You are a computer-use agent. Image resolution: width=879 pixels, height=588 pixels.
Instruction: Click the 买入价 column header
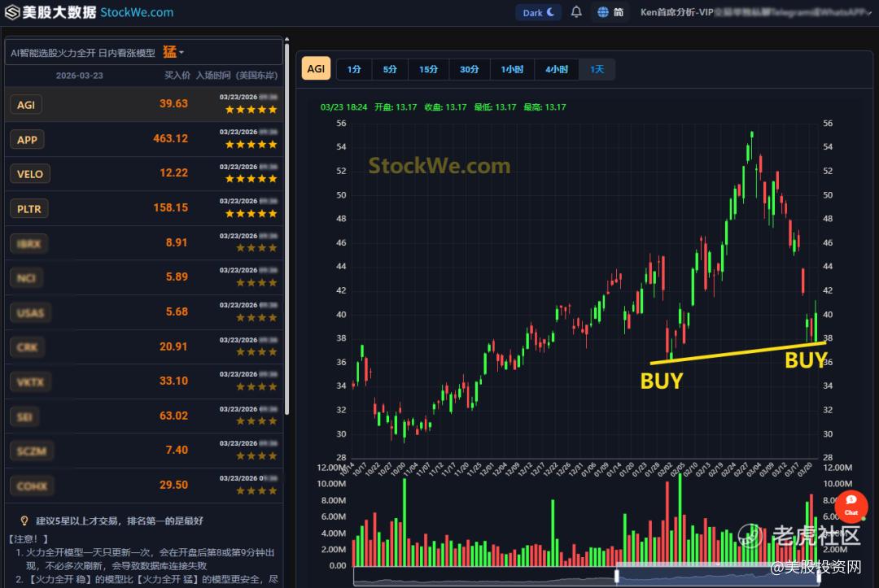click(177, 75)
